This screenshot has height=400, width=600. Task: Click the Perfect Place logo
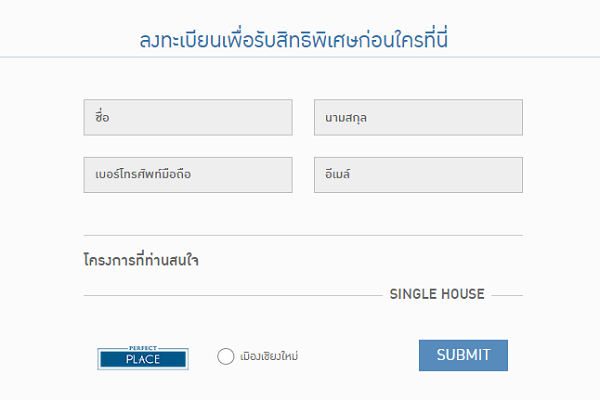pyautogui.click(x=143, y=358)
